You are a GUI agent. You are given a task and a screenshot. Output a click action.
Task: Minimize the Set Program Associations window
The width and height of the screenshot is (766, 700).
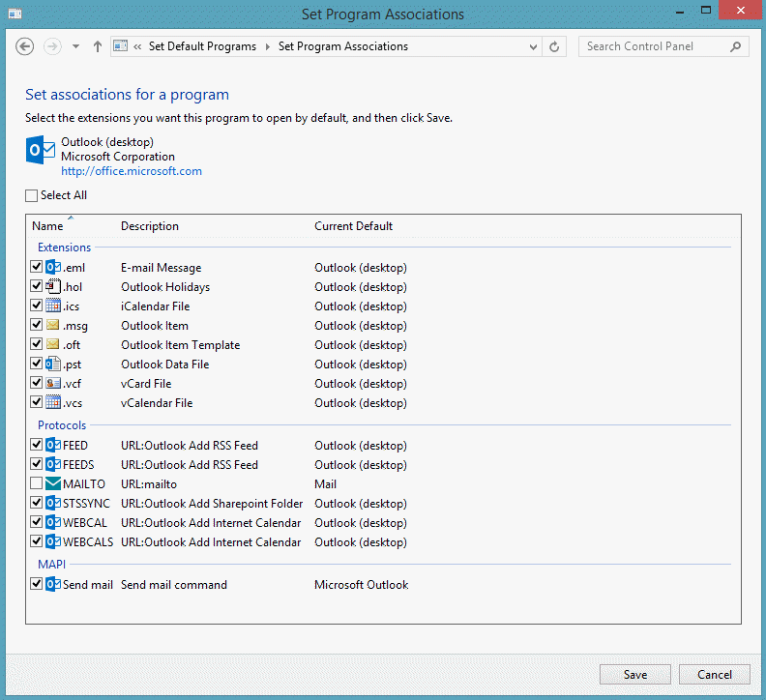click(680, 11)
